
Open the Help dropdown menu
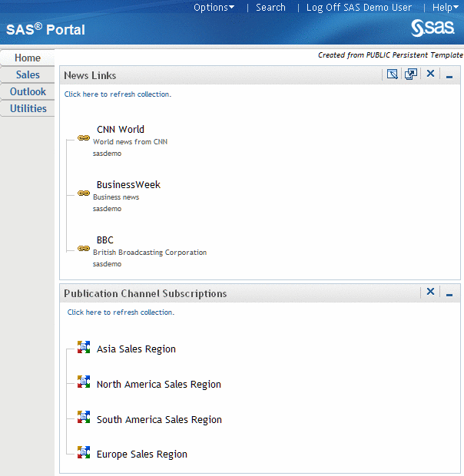(x=445, y=7)
